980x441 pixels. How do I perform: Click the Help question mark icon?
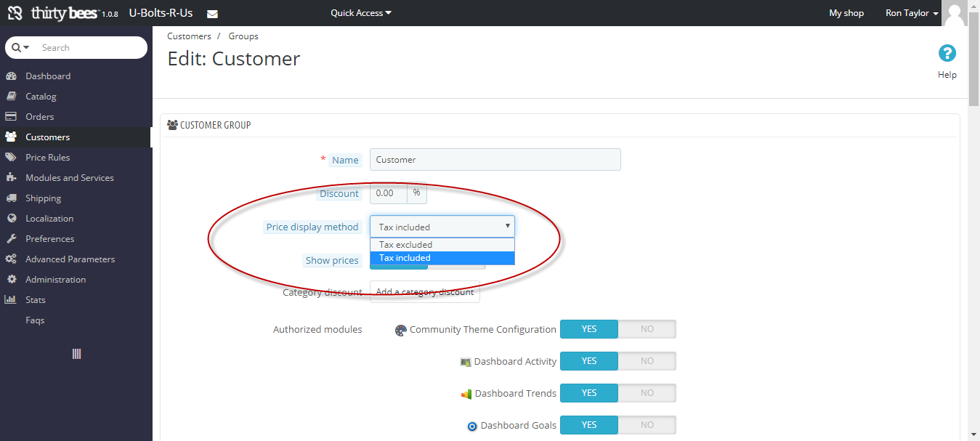(x=947, y=53)
